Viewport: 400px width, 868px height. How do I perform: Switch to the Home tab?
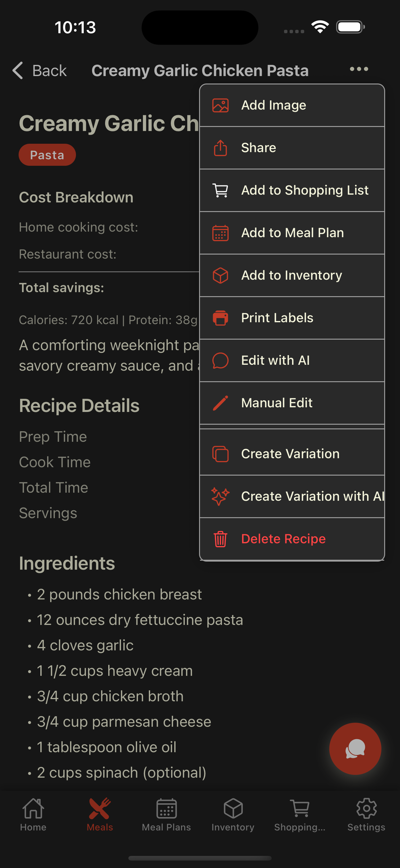click(33, 814)
